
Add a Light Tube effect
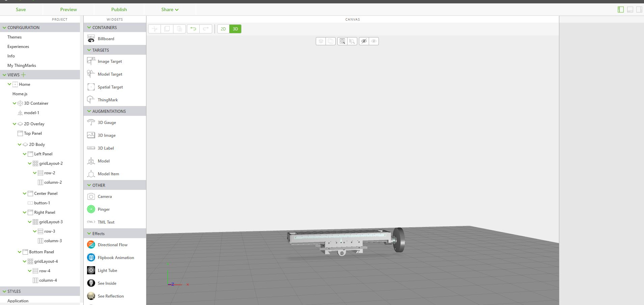(x=107, y=270)
